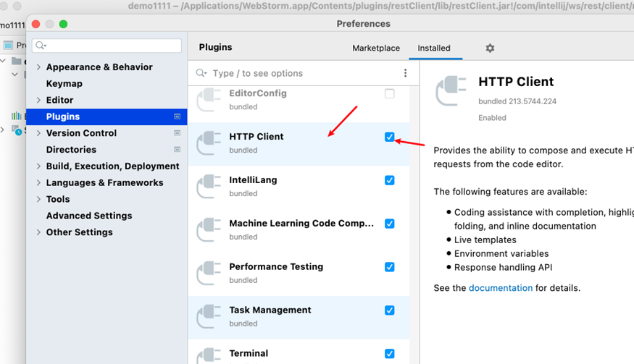The height and width of the screenshot is (364, 634).
Task: Click the settings search field
Action: point(107,46)
